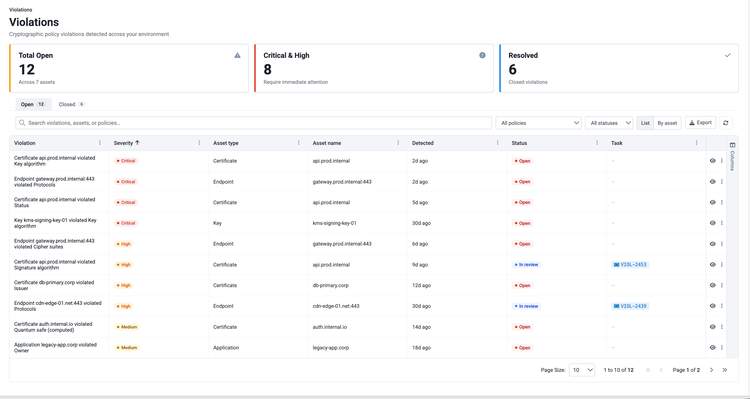Switch to the Closed tab
This screenshot has width=750, height=399.
(71, 104)
